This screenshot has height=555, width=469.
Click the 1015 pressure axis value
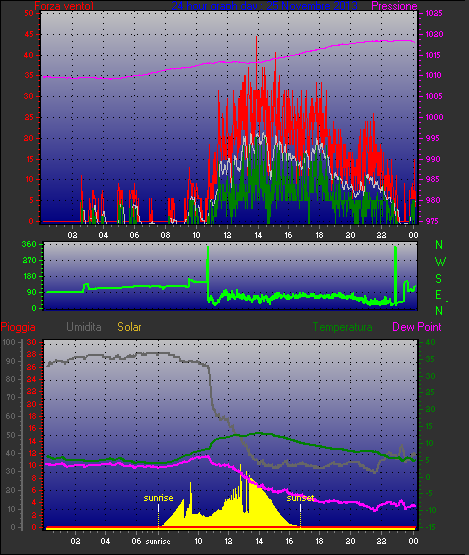434,55
